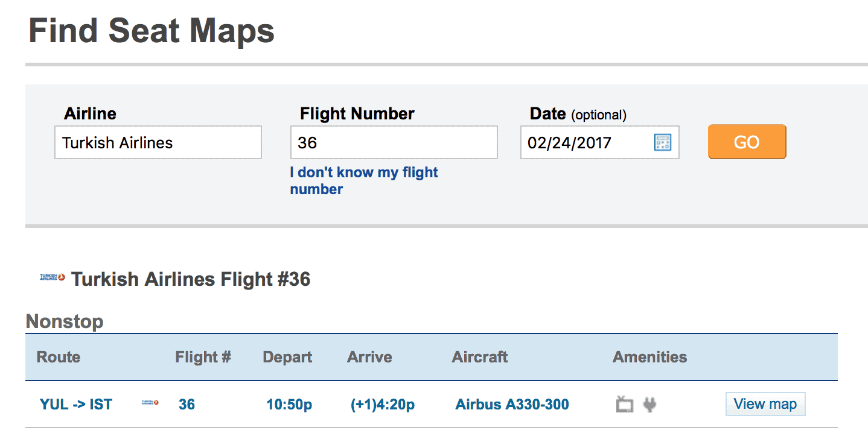Click the Amenities column header
Viewport: 868px width, 445px height.
[x=649, y=357]
